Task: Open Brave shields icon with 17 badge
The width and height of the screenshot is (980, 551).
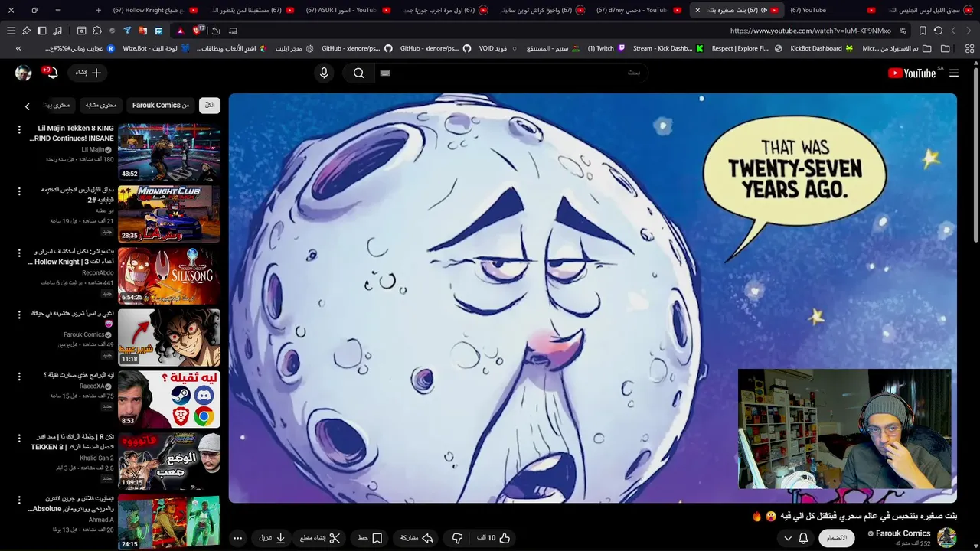Action: [198, 31]
